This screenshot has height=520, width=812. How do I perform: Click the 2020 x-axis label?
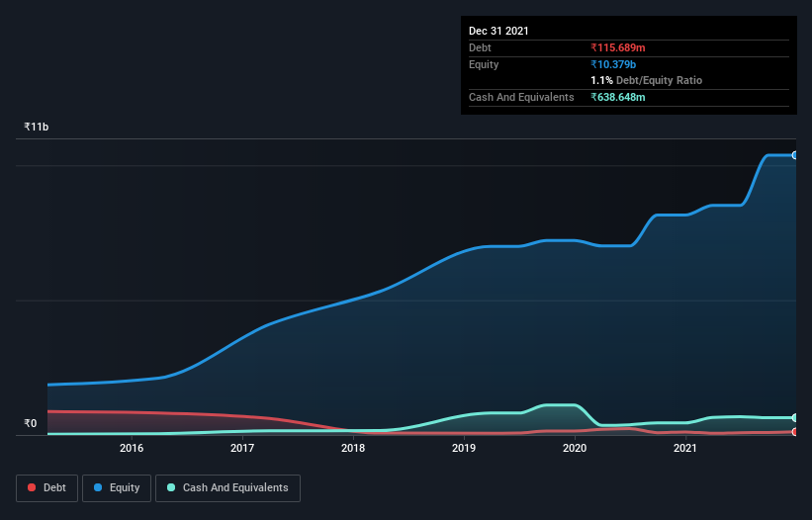[x=575, y=448]
